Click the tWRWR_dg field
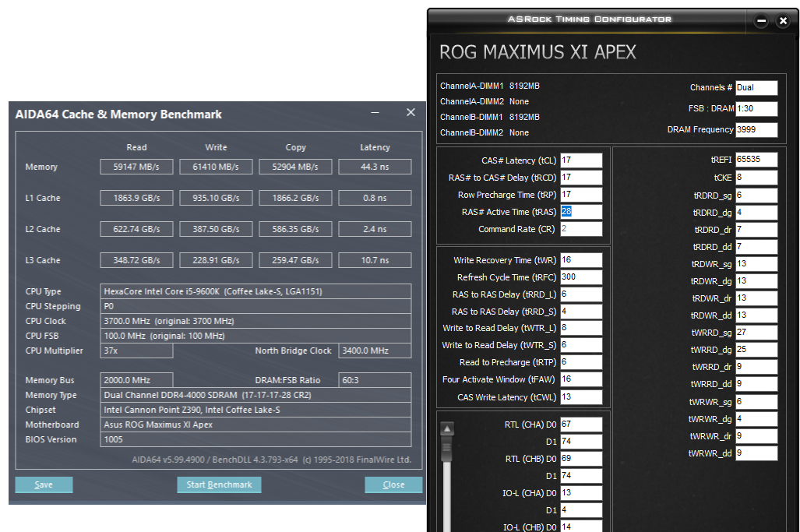The width and height of the screenshot is (800, 532). pos(756,419)
